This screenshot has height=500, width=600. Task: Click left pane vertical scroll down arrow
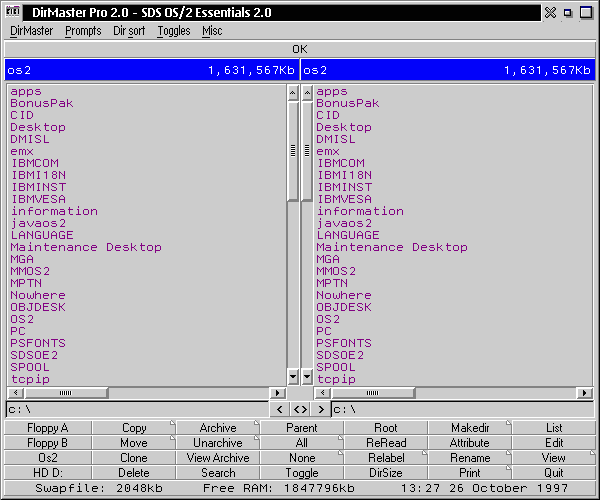click(x=293, y=377)
